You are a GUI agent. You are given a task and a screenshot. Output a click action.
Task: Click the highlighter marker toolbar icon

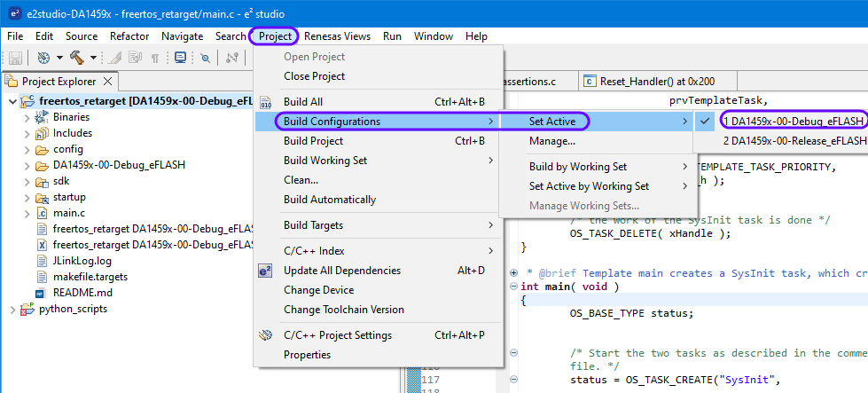[x=115, y=58]
